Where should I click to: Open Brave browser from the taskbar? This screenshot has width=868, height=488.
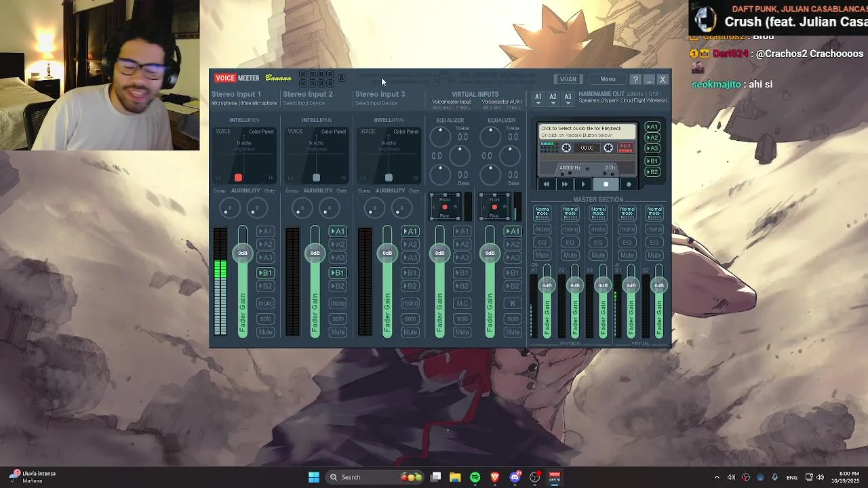(495, 477)
